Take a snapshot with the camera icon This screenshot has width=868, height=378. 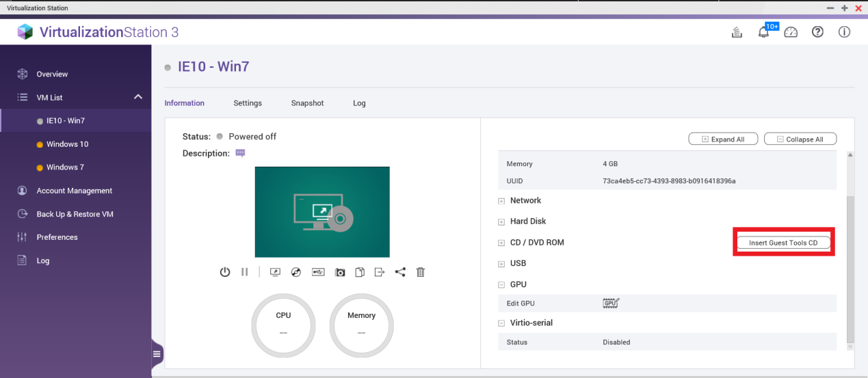tap(340, 272)
